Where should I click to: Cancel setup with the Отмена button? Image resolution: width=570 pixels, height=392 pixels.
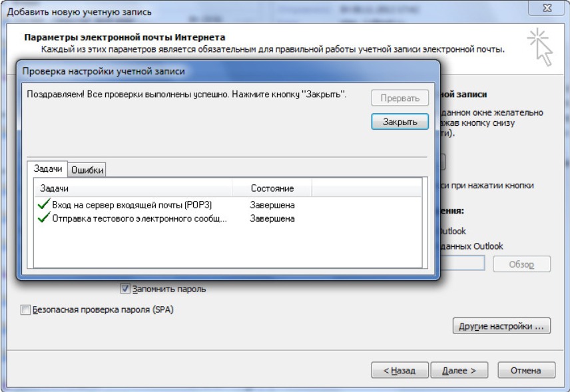[526, 370]
